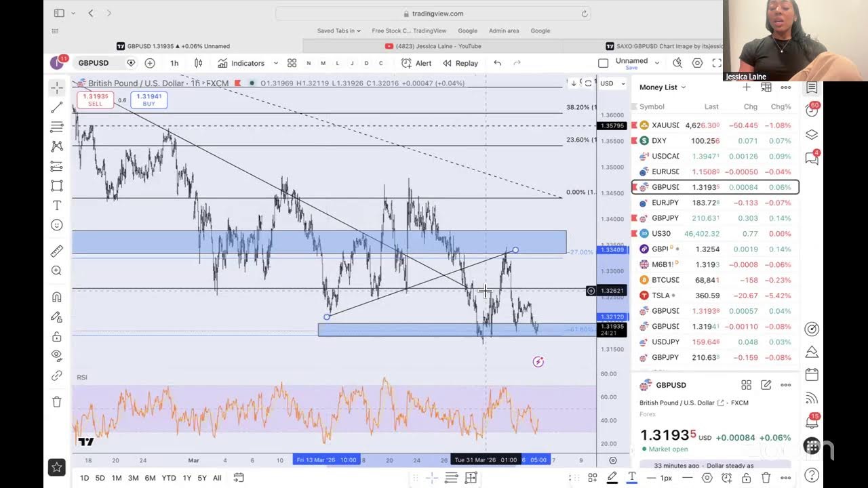Screen dimensions: 868x488
Task: Click the BUY 1.31941 button
Action: tap(149, 100)
